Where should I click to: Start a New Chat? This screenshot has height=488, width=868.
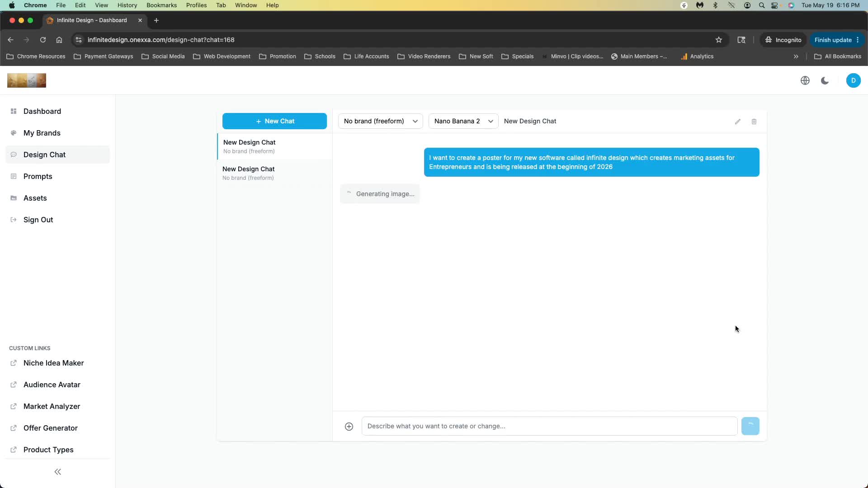pyautogui.click(x=274, y=121)
